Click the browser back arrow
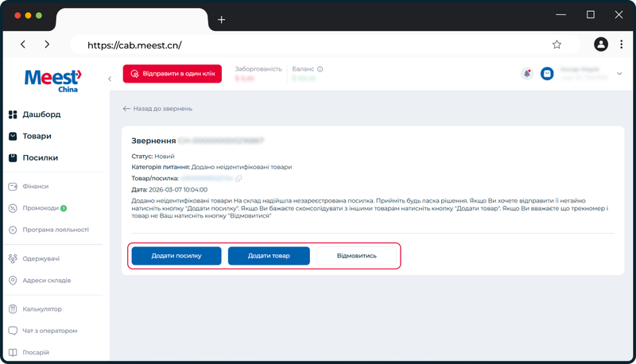636x364 pixels. click(23, 45)
